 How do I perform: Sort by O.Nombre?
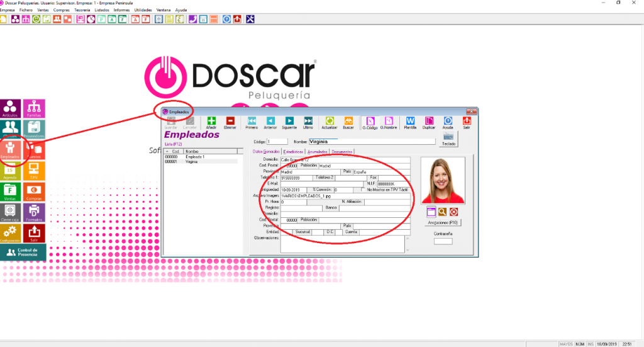point(389,123)
